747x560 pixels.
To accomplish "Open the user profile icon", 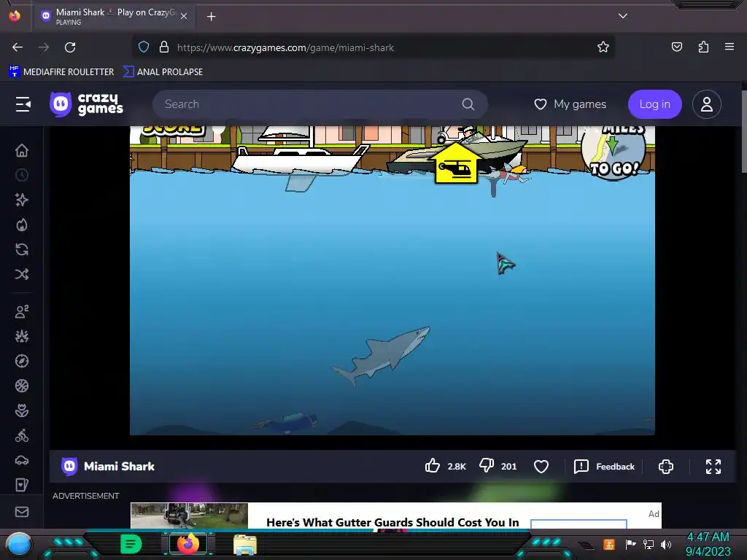I will pos(706,104).
